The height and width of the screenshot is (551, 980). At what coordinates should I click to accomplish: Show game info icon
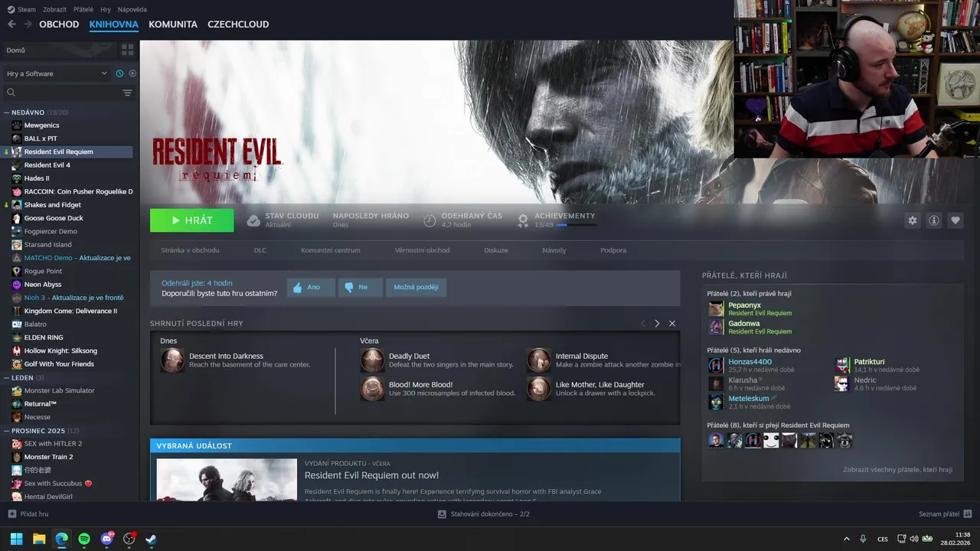[x=934, y=220]
